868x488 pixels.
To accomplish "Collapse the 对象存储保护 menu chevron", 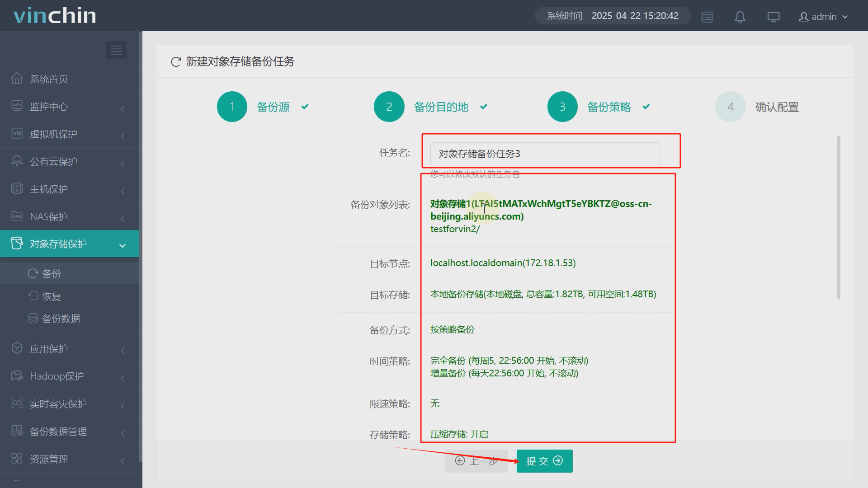I will pos(123,245).
